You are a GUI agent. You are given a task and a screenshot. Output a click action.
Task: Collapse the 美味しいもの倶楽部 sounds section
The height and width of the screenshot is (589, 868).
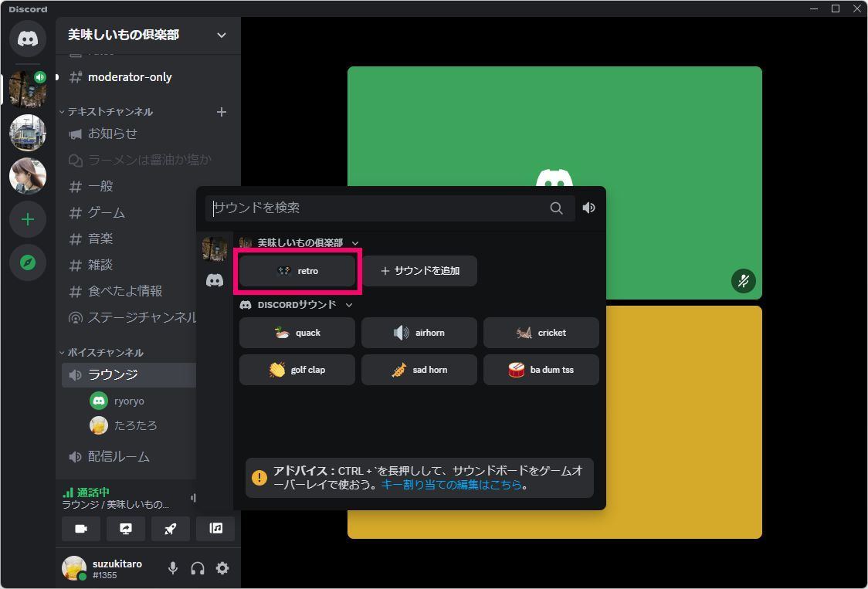coord(300,242)
